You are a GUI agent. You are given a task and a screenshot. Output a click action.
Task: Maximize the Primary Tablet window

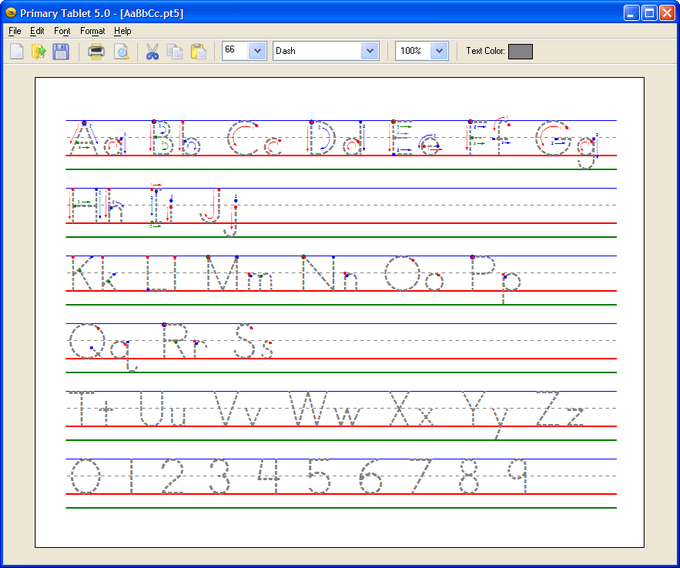[648, 13]
